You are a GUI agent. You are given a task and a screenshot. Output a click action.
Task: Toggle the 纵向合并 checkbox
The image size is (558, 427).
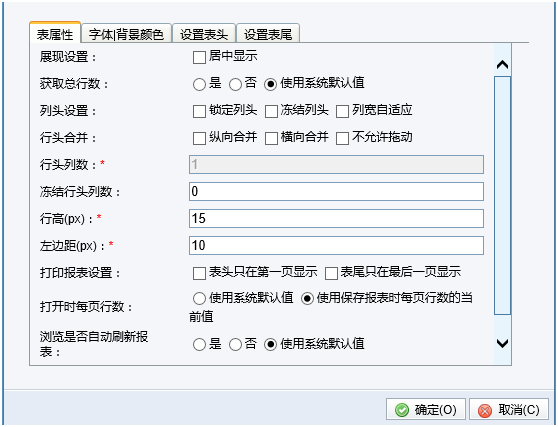[x=199, y=138]
